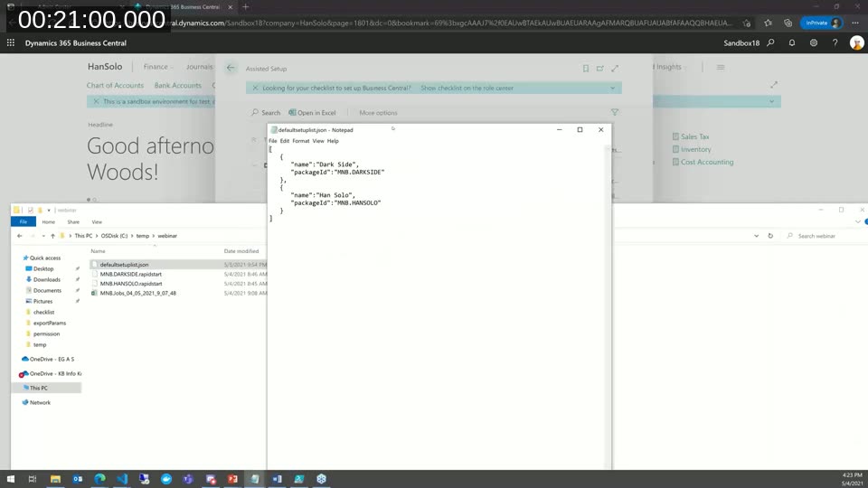Click the Search webinar box
The image size is (868, 488).
[825, 236]
